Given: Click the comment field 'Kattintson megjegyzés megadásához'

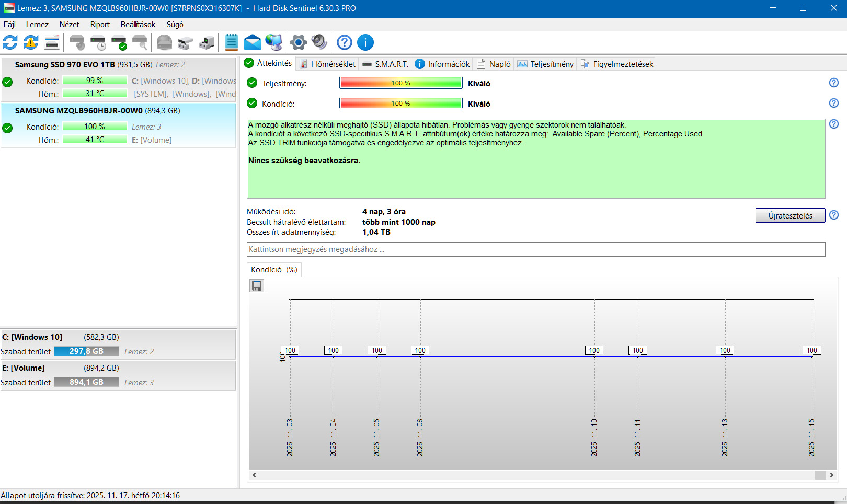Looking at the screenshot, I should click(535, 249).
